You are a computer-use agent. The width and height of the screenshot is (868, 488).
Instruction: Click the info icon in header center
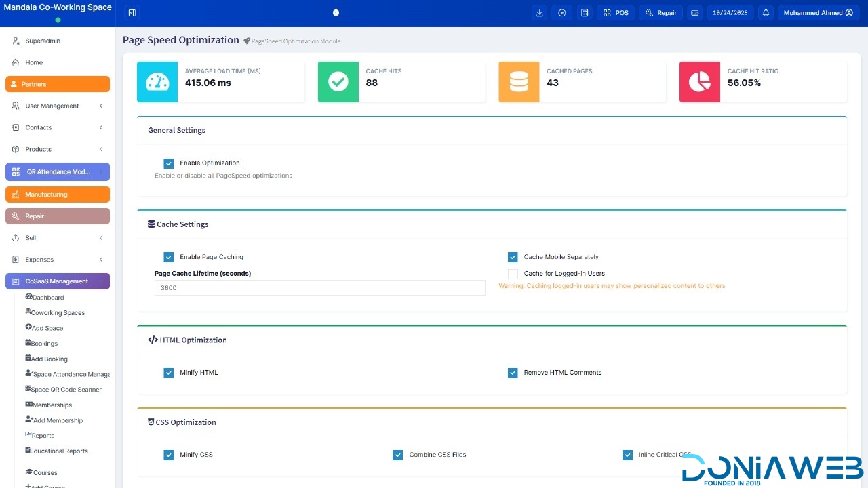tap(336, 13)
